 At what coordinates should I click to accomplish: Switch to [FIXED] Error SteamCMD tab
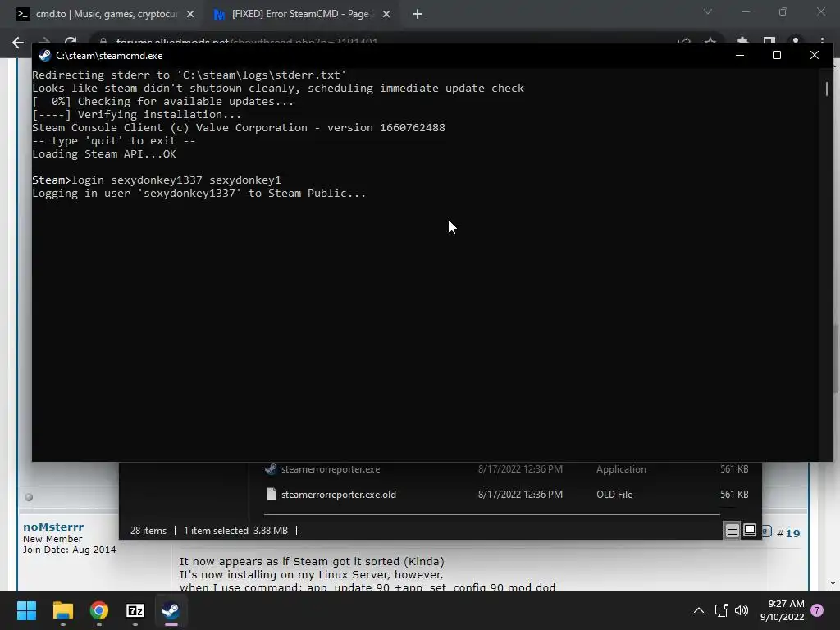tap(300, 14)
